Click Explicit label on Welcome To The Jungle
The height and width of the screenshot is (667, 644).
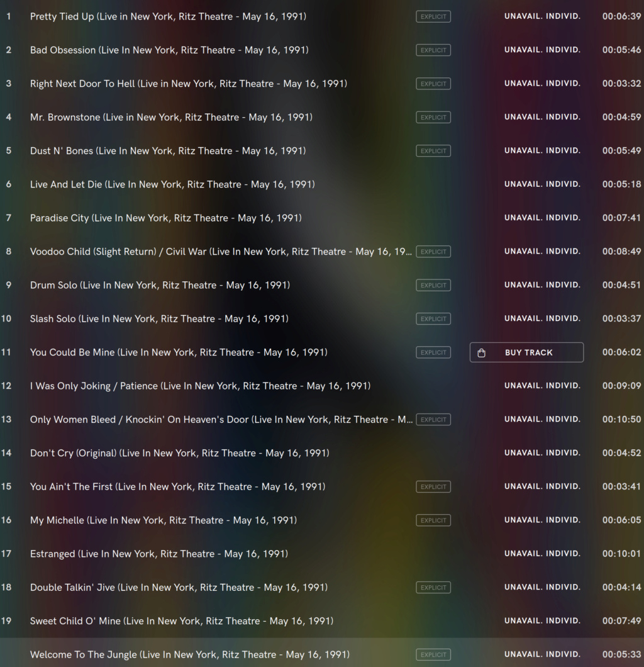click(x=433, y=655)
